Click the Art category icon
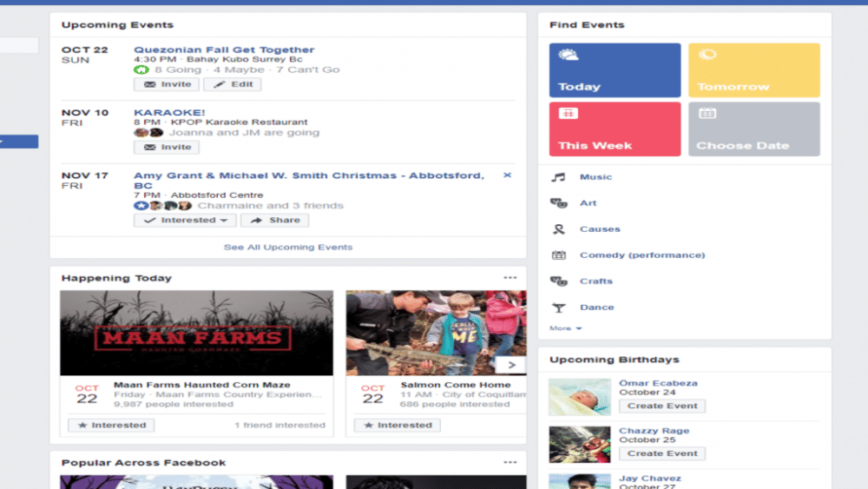 pos(559,203)
